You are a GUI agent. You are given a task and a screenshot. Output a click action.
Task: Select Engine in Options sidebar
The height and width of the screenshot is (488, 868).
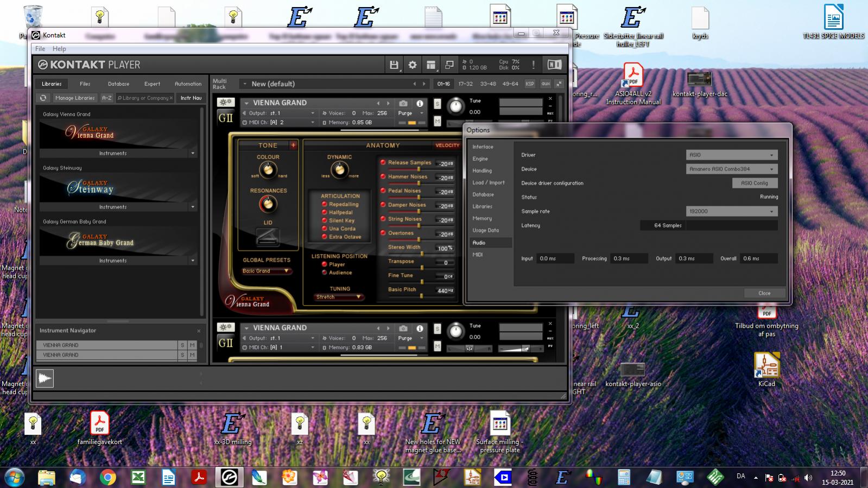click(x=480, y=159)
